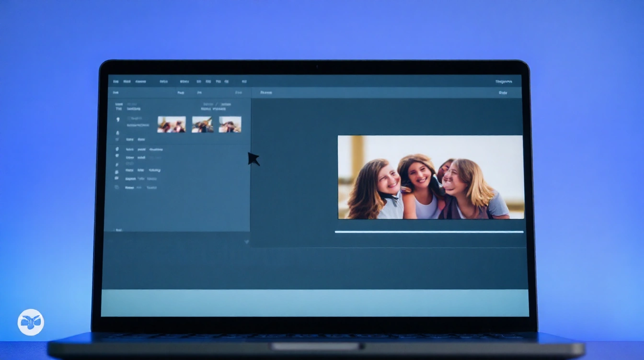
Task: Click the sidebar icon just above the bottommost one
Action: (116, 178)
